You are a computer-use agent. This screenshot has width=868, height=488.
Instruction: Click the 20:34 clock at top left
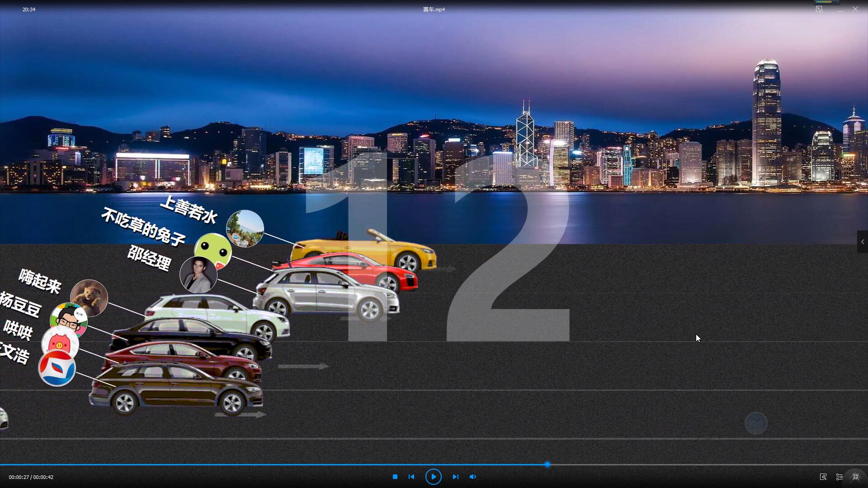[x=29, y=9]
